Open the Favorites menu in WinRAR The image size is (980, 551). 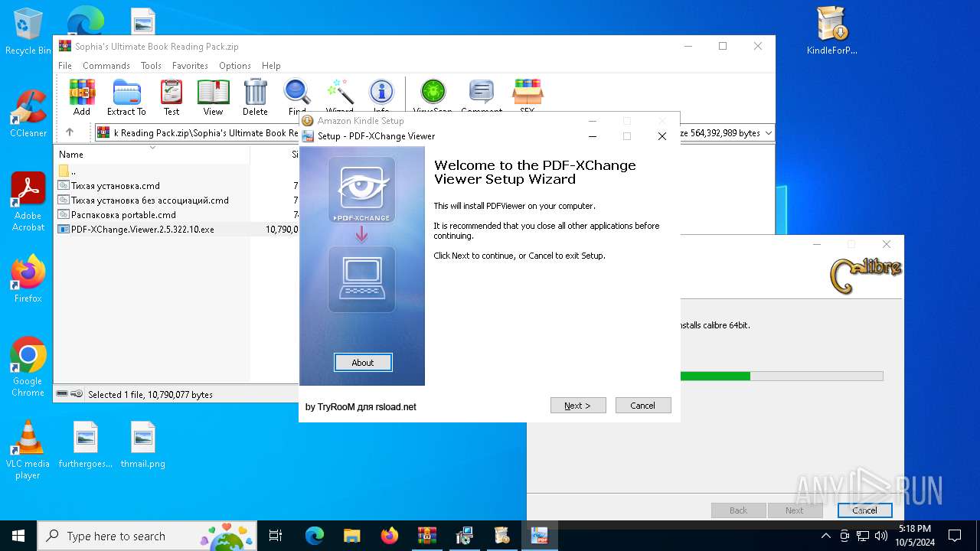tap(190, 66)
